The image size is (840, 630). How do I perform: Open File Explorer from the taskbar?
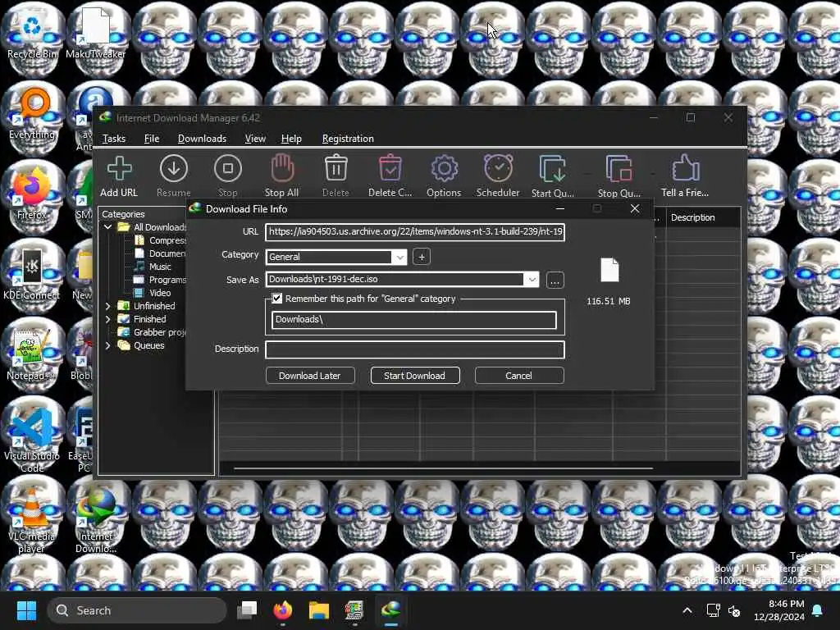coord(319,610)
